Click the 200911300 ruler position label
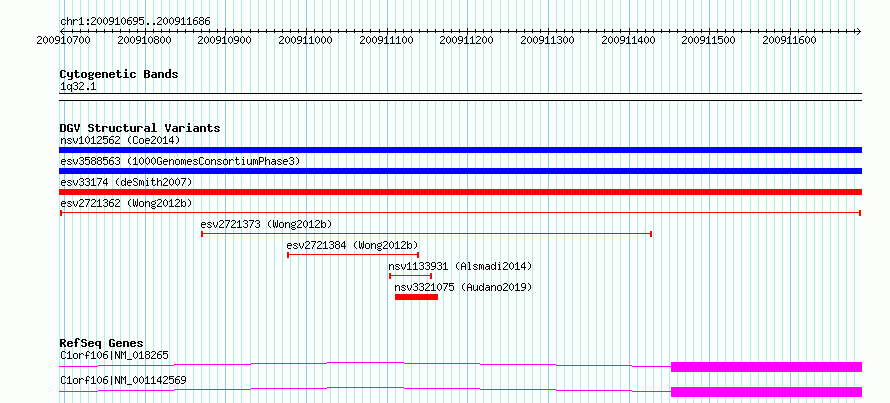The image size is (890, 403). click(548, 40)
